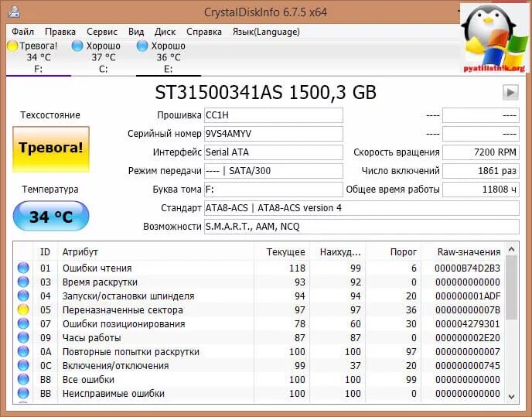532x417 pixels.
Task: Select the F: disk with Тревога status
Action: tap(38, 57)
